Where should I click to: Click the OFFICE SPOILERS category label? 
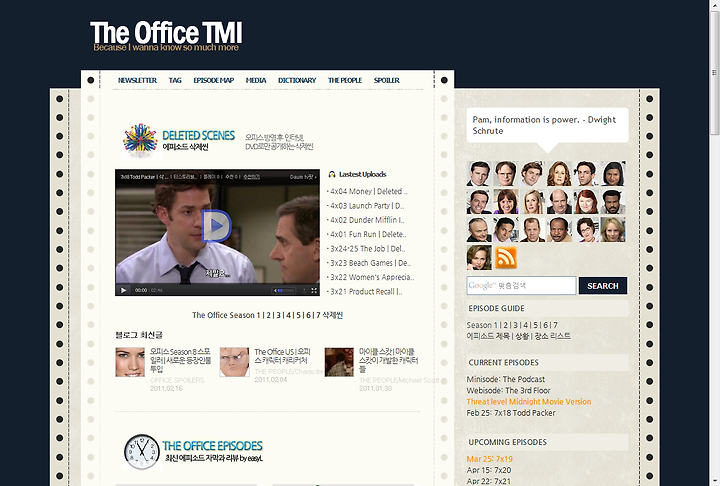(x=177, y=380)
